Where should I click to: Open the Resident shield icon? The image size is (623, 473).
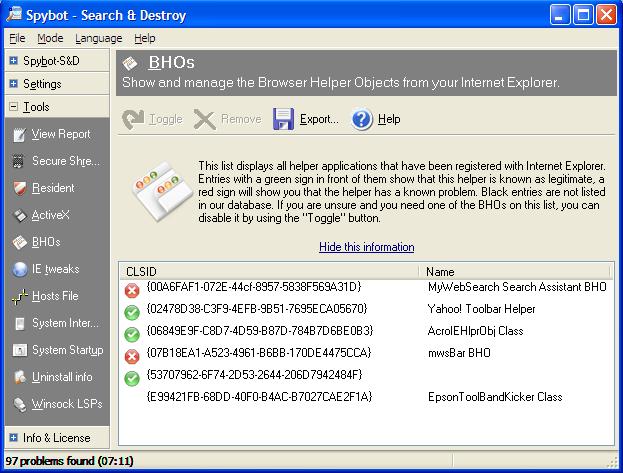(19, 188)
